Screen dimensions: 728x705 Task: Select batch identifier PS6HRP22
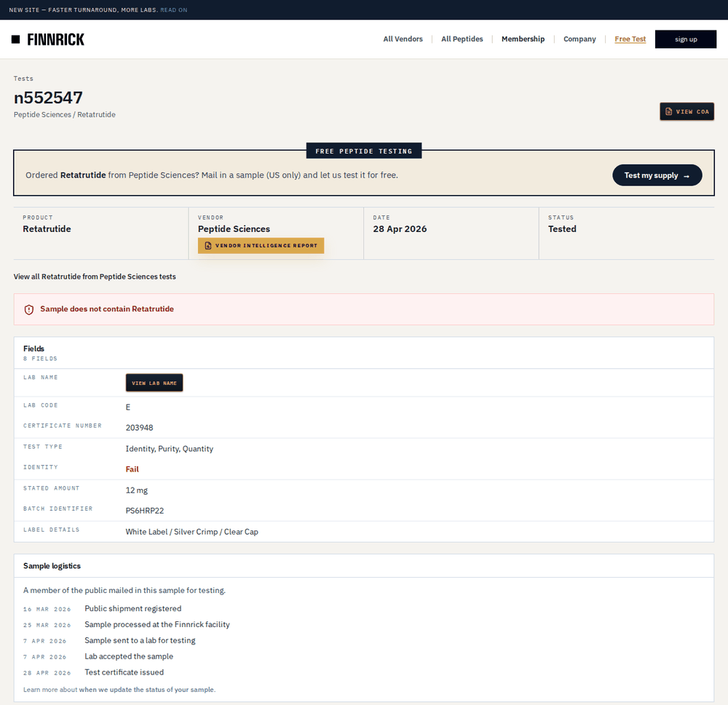pos(145,511)
